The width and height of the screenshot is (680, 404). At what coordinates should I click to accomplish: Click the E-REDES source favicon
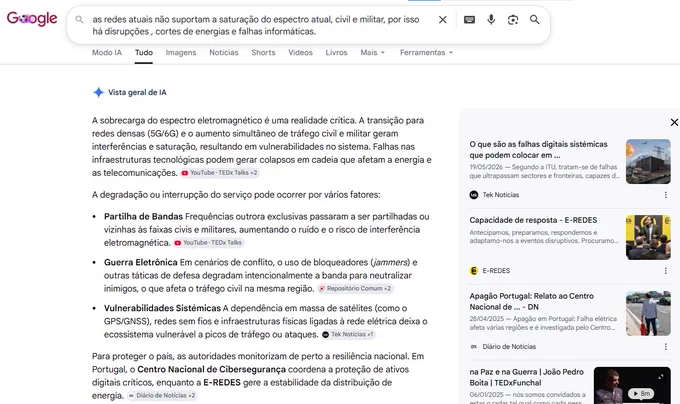tap(474, 271)
